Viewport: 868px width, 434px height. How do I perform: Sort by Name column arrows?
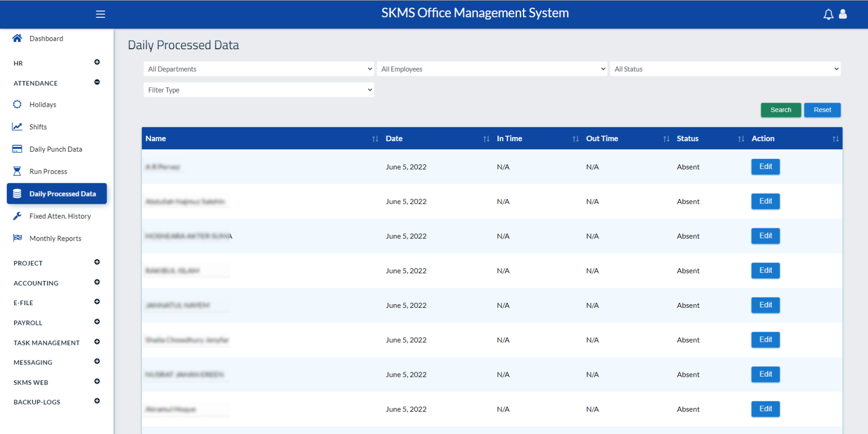click(x=375, y=139)
